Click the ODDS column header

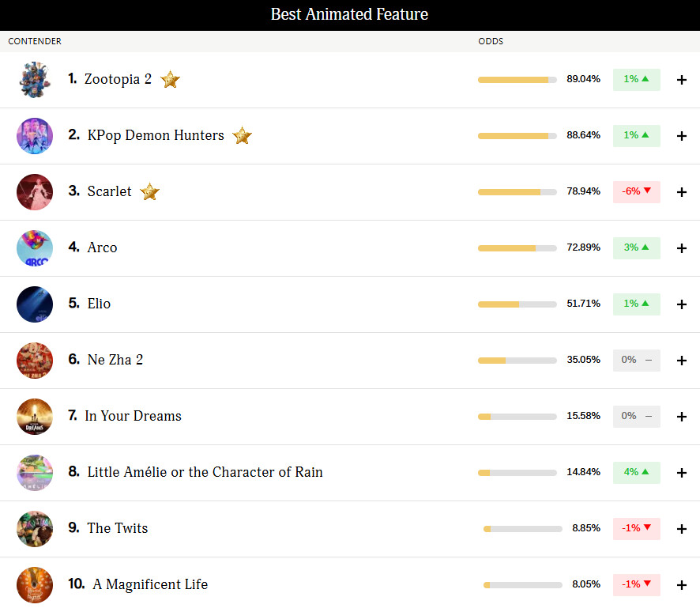pos(491,41)
